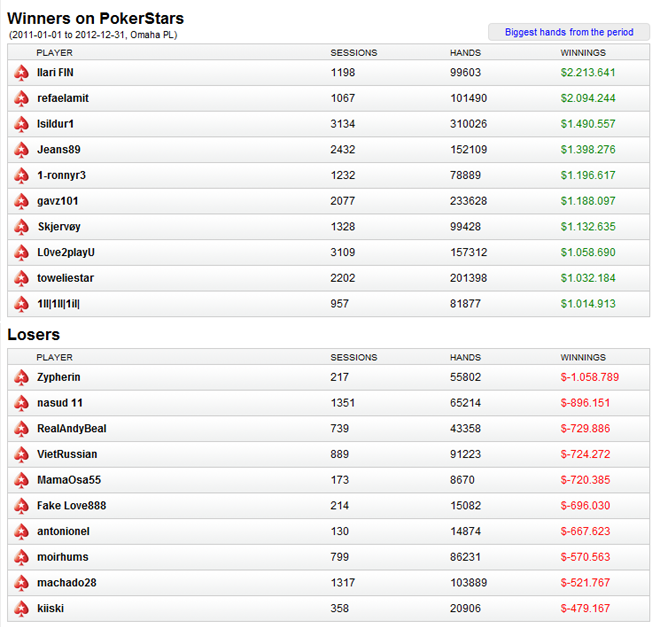
Task: Click PokerStars icon beside Jeans89
Action: [x=21, y=150]
